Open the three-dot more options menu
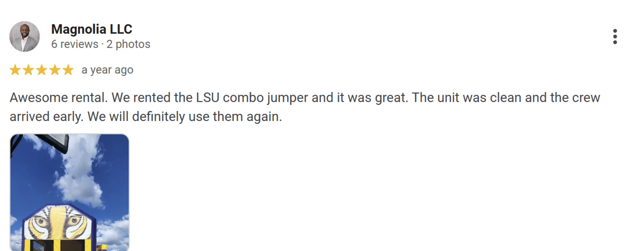644x251 pixels. click(615, 37)
